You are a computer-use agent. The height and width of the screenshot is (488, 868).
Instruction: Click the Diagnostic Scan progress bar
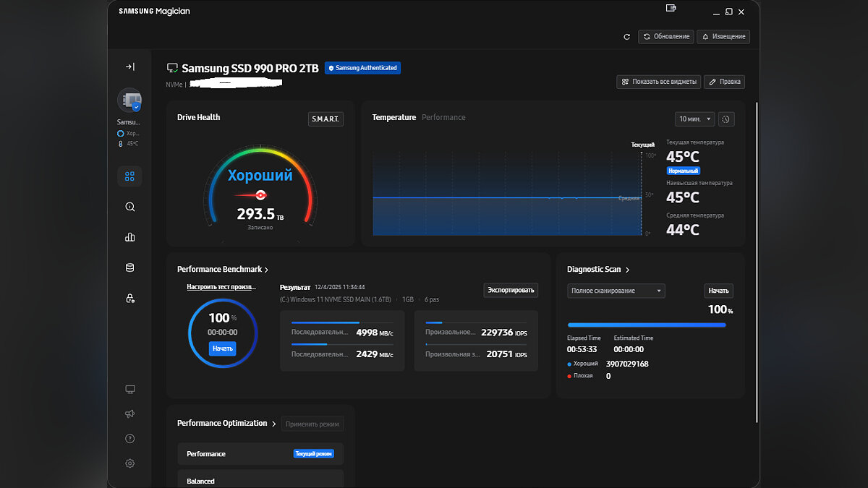[x=647, y=325]
